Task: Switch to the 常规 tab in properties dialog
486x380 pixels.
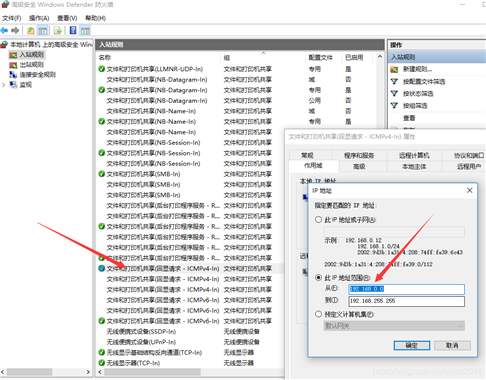Action: [307, 155]
